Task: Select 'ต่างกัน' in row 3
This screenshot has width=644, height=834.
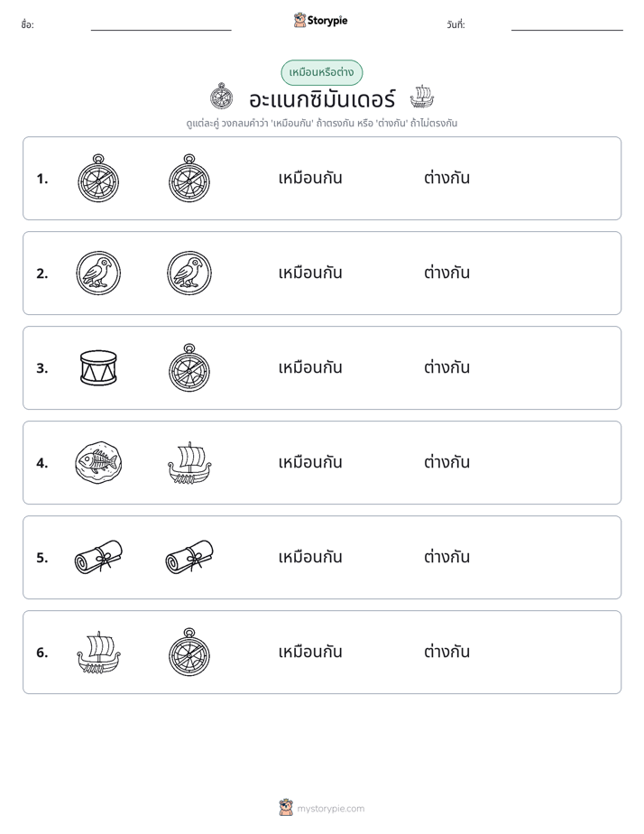Action: click(x=446, y=367)
